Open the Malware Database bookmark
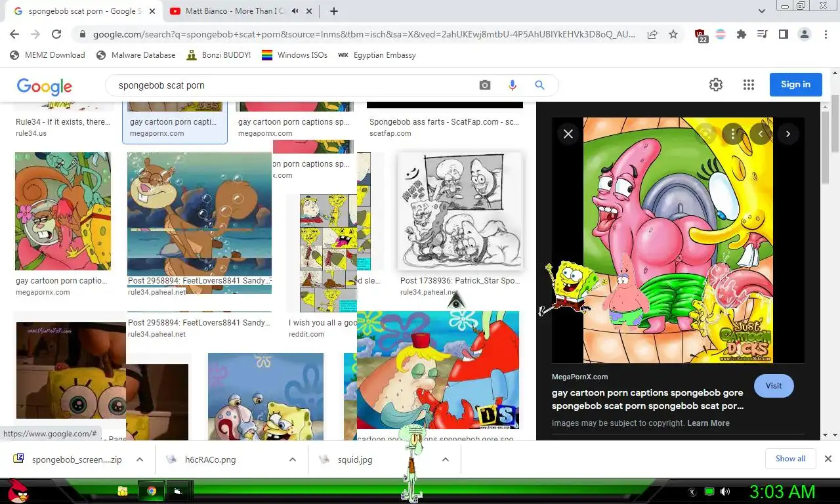 pos(136,55)
